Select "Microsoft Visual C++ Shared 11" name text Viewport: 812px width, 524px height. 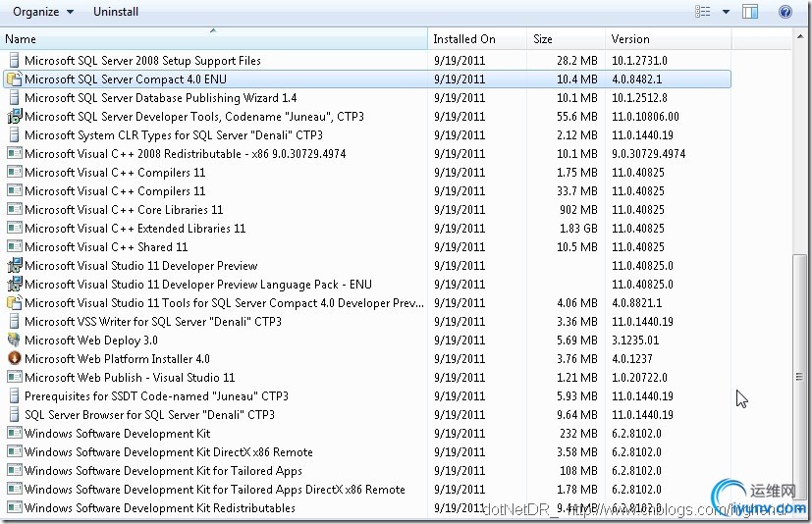(x=106, y=247)
